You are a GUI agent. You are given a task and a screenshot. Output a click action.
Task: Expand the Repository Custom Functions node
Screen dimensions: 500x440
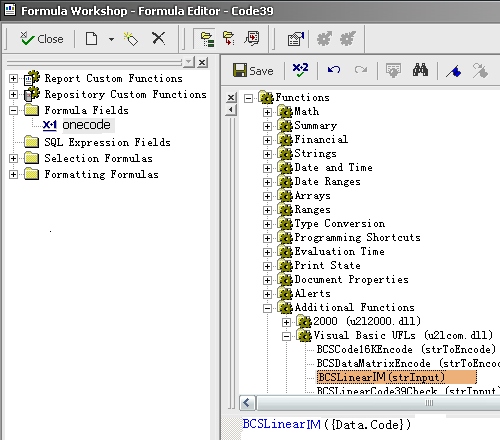pos(13,94)
